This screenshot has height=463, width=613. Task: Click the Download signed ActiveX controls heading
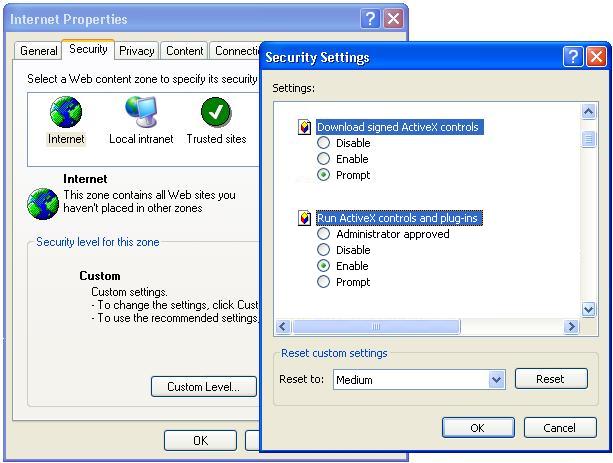click(400, 127)
